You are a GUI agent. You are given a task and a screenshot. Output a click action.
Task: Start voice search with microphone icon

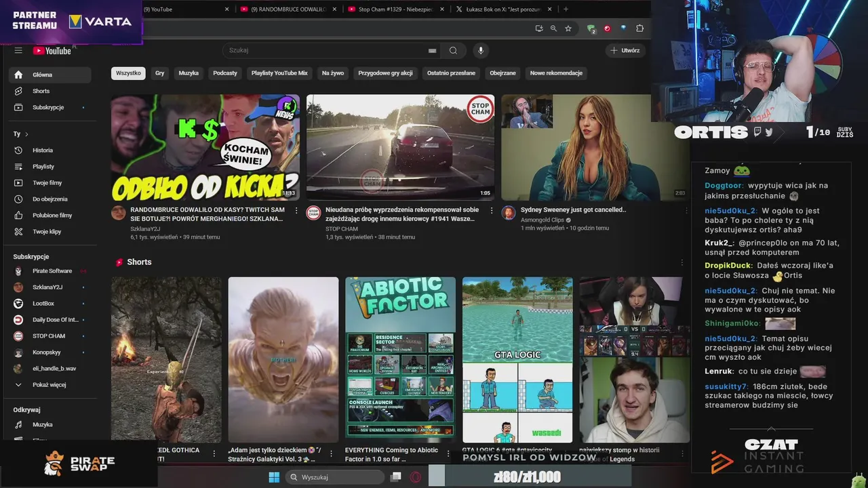click(481, 50)
